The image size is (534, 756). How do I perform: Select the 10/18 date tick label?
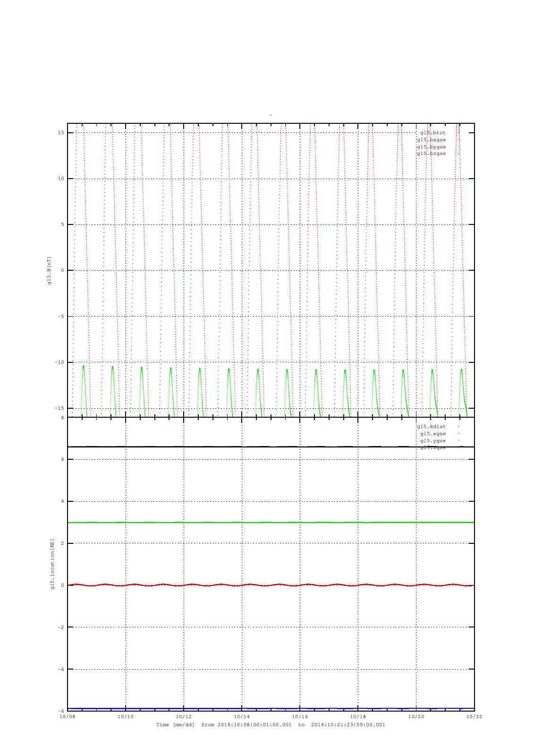pyautogui.click(x=358, y=717)
